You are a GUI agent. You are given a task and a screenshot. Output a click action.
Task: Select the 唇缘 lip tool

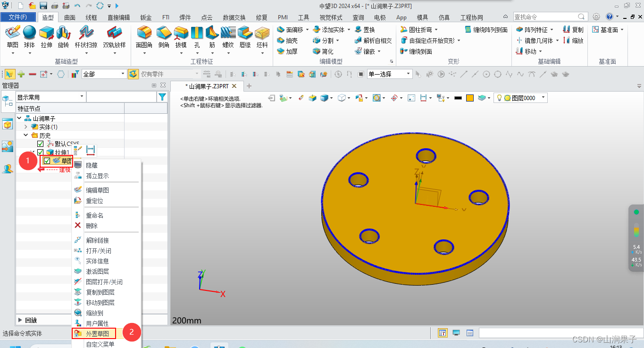[x=245, y=37]
